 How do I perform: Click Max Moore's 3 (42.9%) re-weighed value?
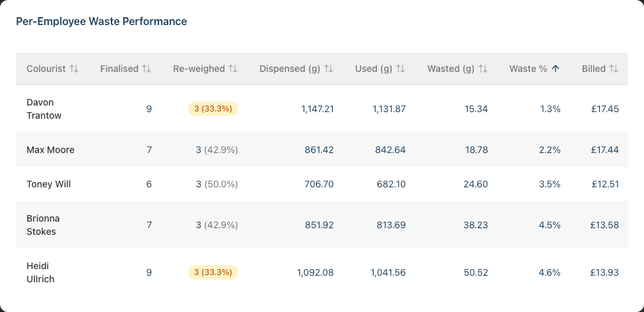pos(217,150)
